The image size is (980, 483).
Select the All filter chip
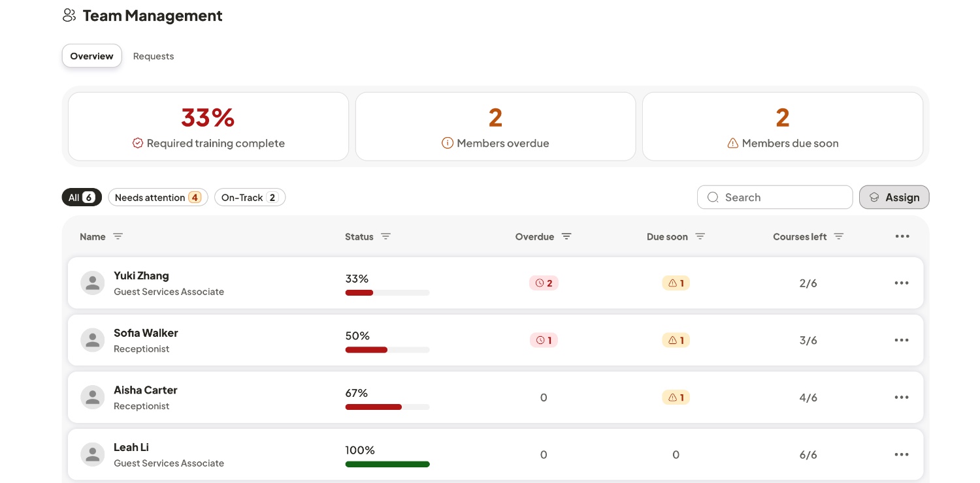[x=82, y=197]
